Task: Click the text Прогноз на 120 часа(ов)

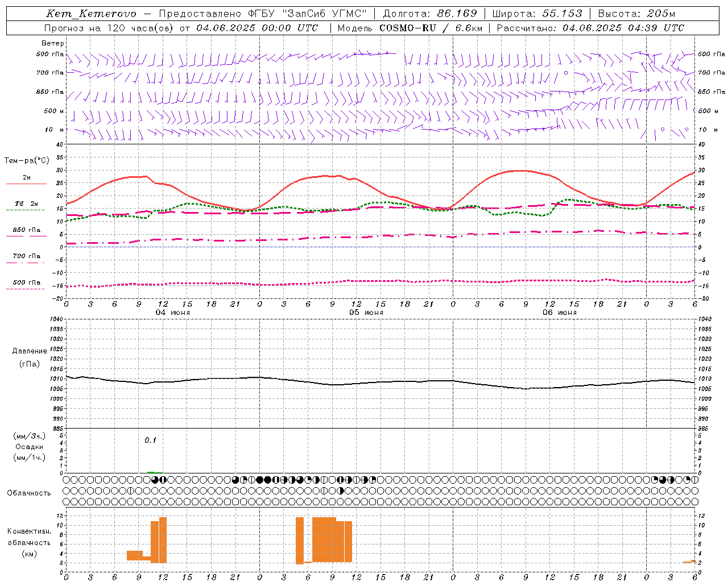Action: pos(110,28)
